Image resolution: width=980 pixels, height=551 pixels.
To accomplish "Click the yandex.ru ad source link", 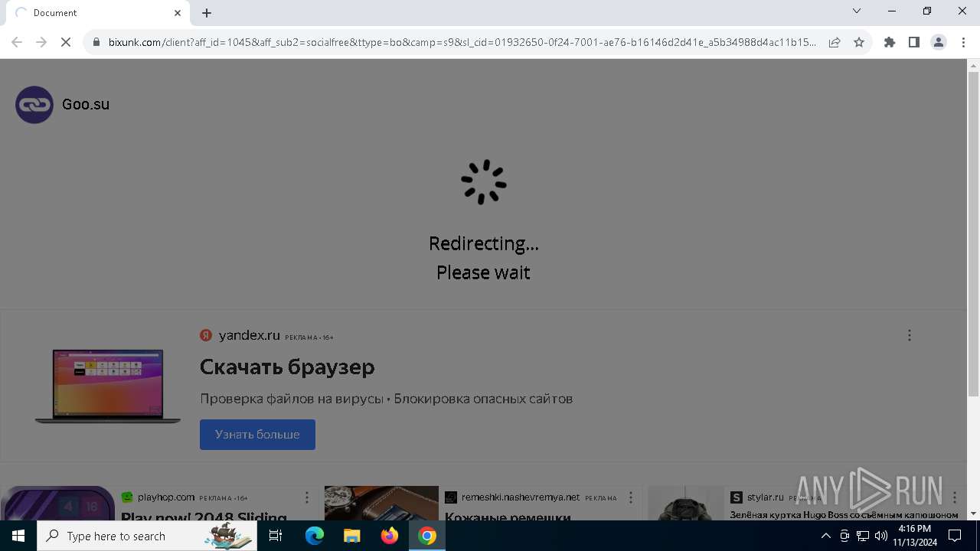I will pos(249,335).
